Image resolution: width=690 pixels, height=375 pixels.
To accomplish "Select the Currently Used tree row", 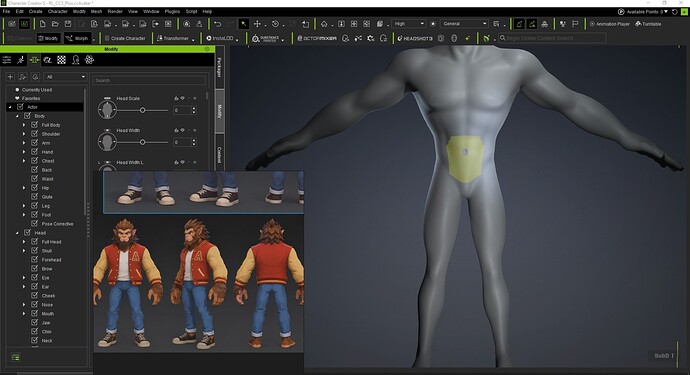I will (x=37, y=89).
